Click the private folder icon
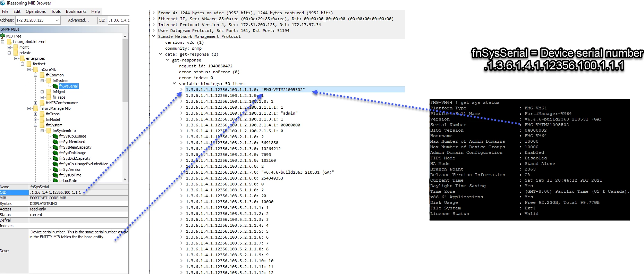This screenshot has height=274, width=644. pyautogui.click(x=16, y=53)
